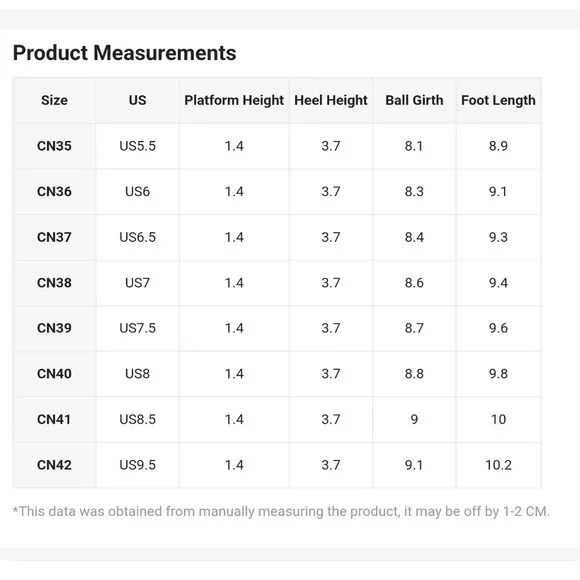Select the CN35 size row label

54,146
